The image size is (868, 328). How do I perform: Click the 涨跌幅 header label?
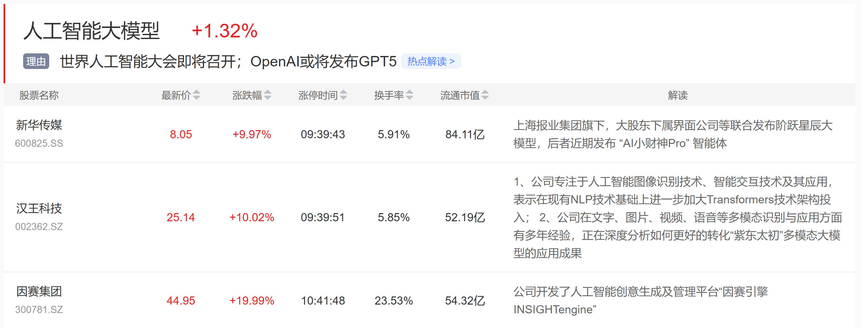[x=247, y=95]
